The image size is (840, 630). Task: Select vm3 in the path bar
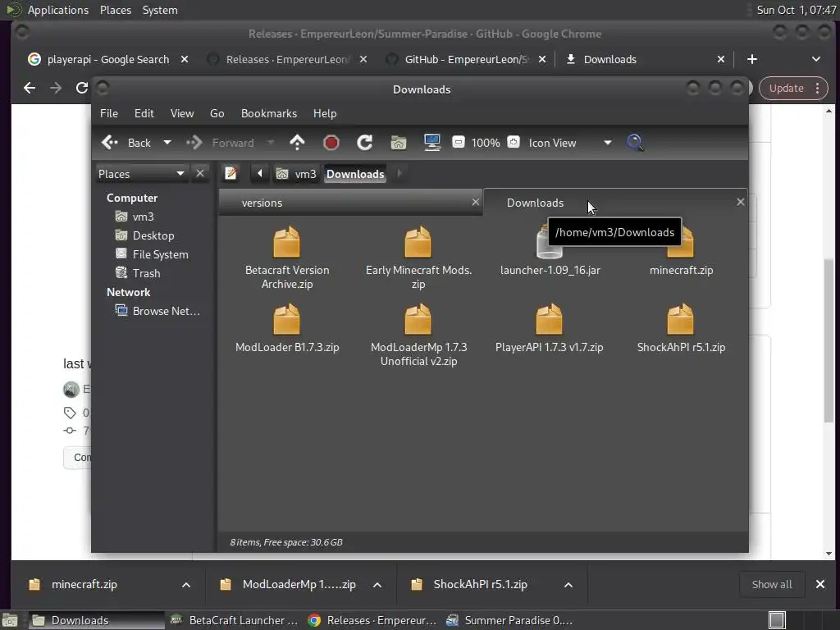296,174
